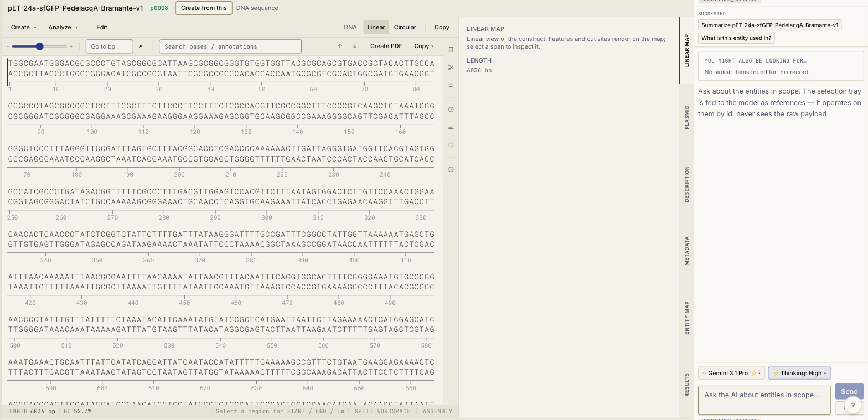Open the Gemini 3.1 Pro model selector

click(x=731, y=373)
